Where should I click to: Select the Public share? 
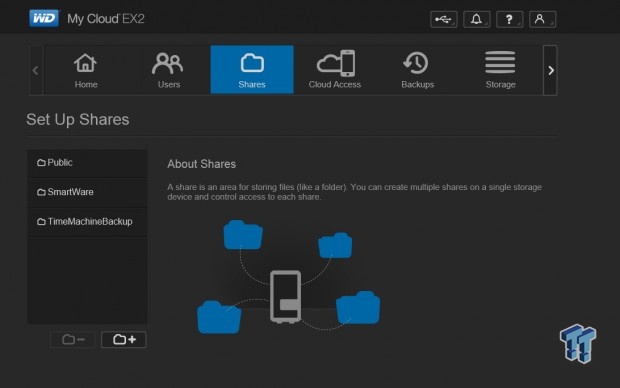click(x=87, y=163)
